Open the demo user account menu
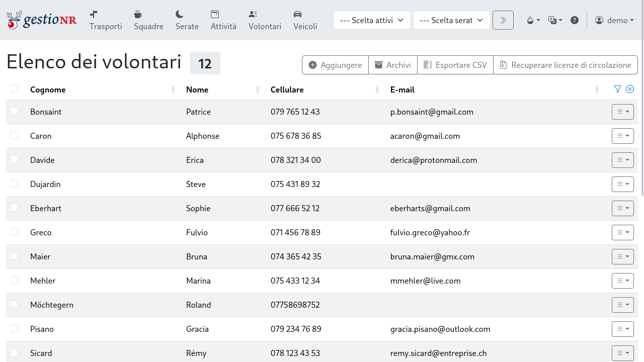Screen dimensions: 644x362 coord(614,20)
